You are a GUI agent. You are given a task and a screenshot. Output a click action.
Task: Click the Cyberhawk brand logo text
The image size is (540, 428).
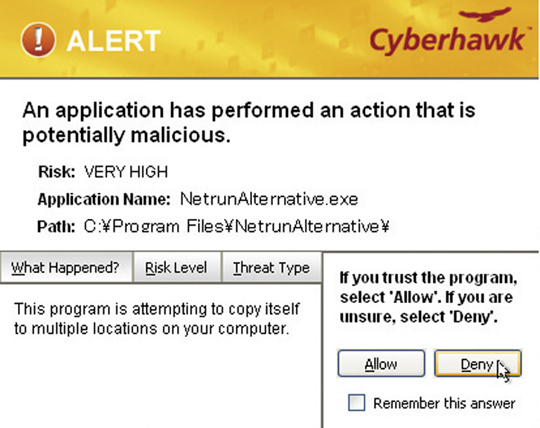click(x=447, y=42)
